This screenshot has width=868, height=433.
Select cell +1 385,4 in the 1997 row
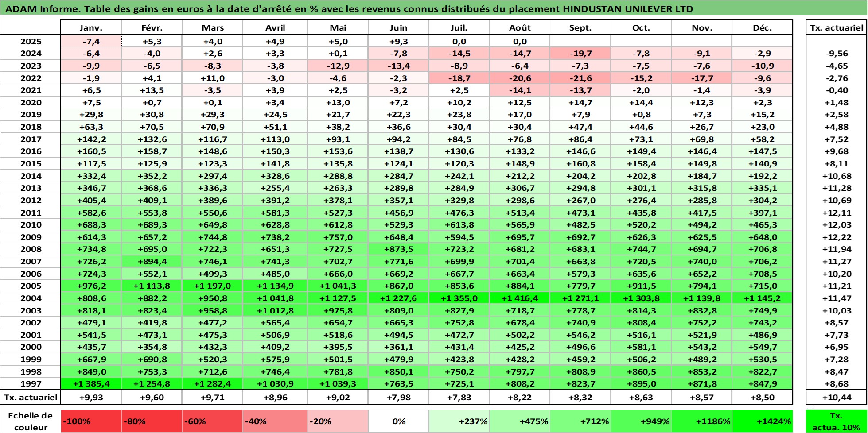coord(91,384)
